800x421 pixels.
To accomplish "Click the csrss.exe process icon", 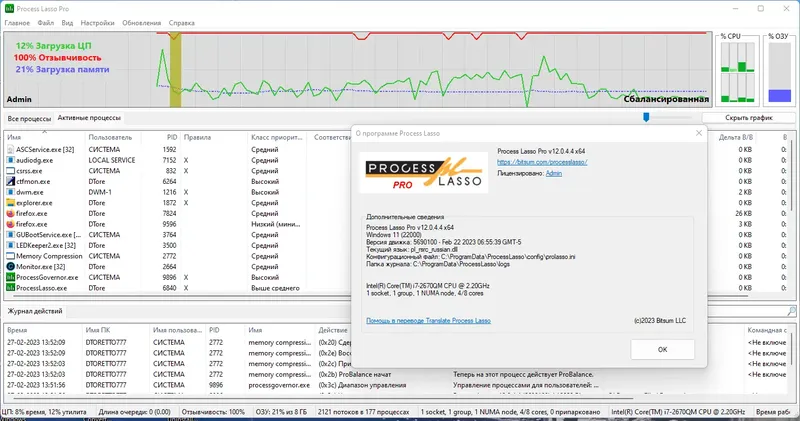I will click(x=10, y=171).
